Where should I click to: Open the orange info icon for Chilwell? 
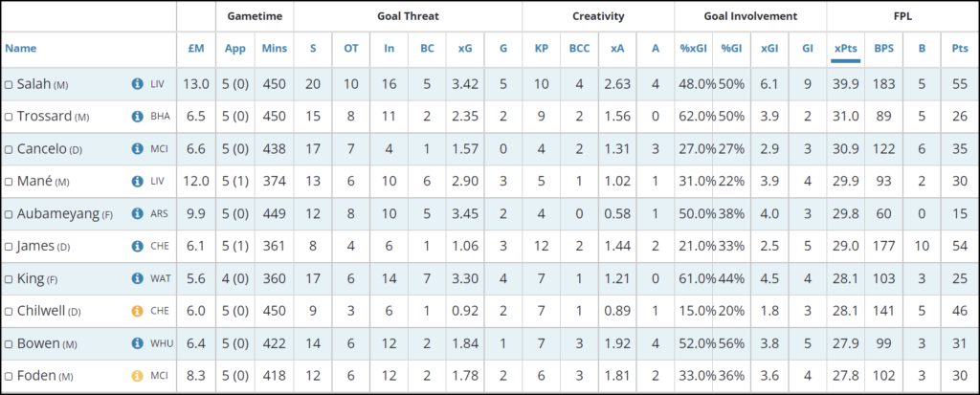point(137,312)
